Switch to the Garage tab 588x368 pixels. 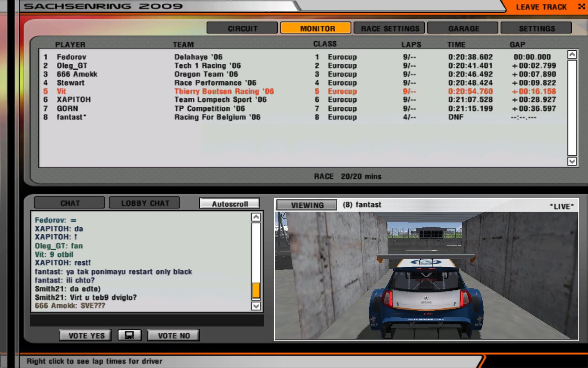(x=463, y=28)
